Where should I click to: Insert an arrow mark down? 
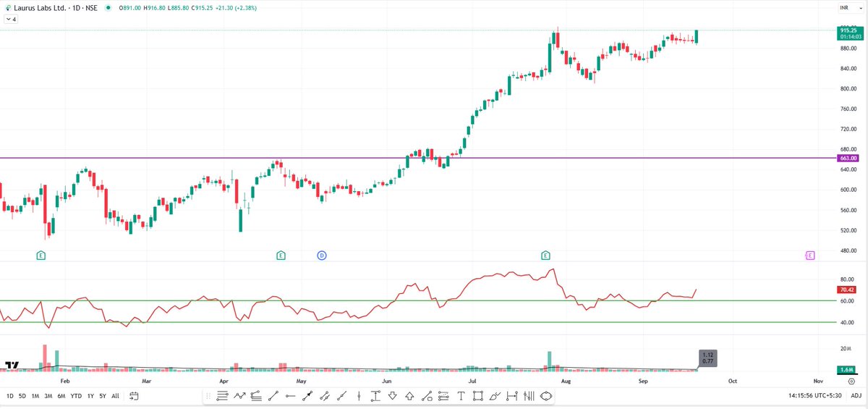click(x=392, y=396)
